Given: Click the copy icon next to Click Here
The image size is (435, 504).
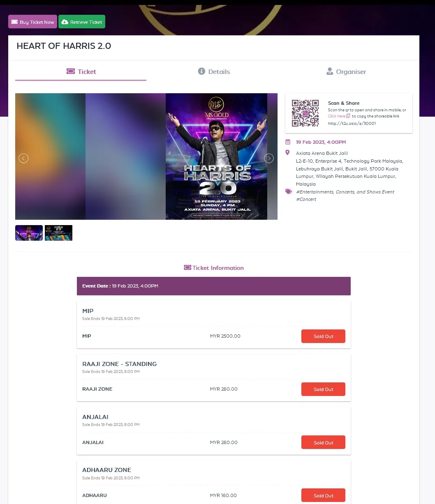Looking at the screenshot, I should click(348, 116).
